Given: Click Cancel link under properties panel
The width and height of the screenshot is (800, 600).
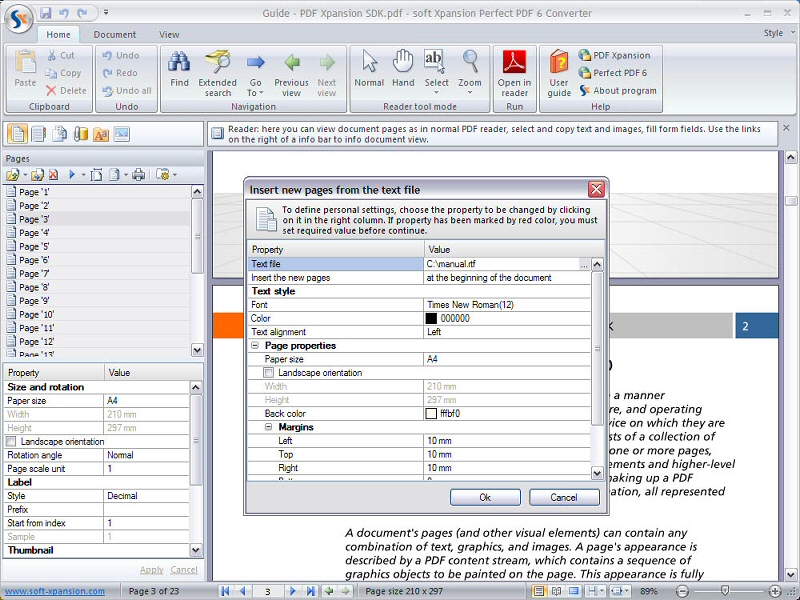Looking at the screenshot, I should tap(184, 569).
